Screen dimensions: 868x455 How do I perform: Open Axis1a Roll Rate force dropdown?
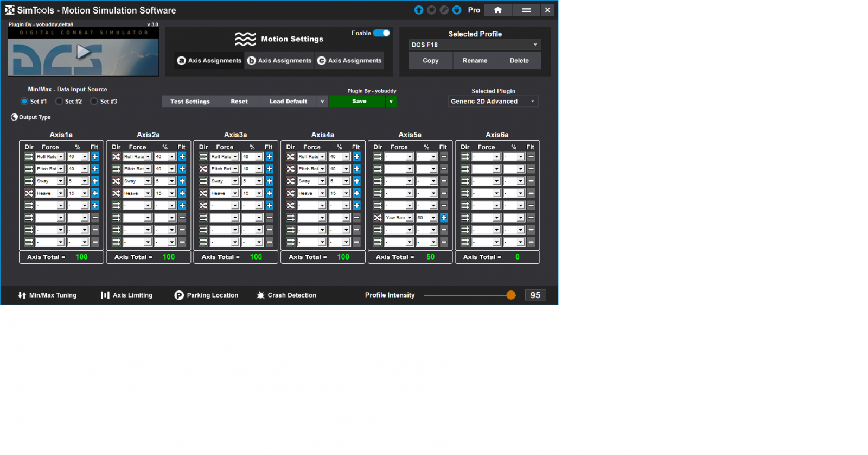tap(50, 156)
